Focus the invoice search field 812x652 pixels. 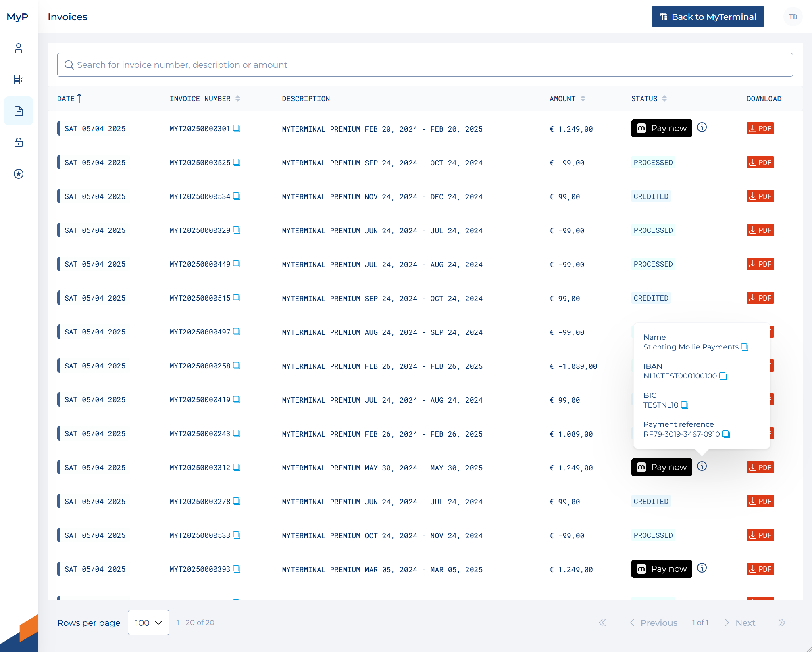point(425,65)
